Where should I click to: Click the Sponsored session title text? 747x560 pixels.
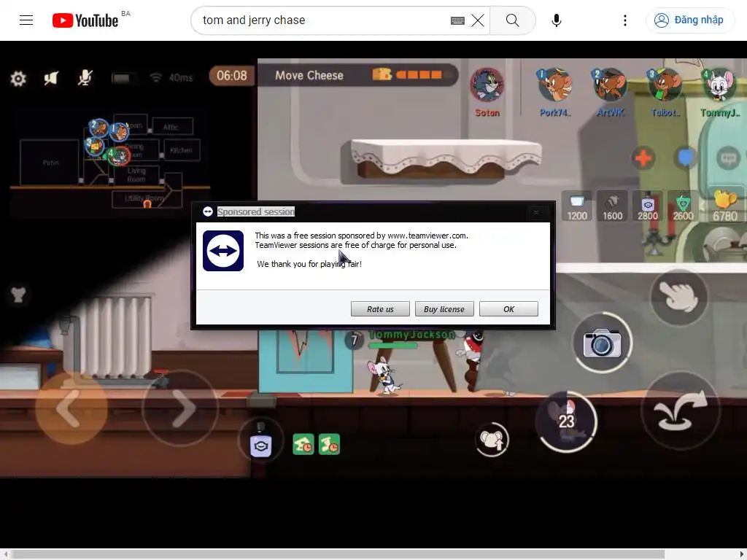pyautogui.click(x=256, y=212)
